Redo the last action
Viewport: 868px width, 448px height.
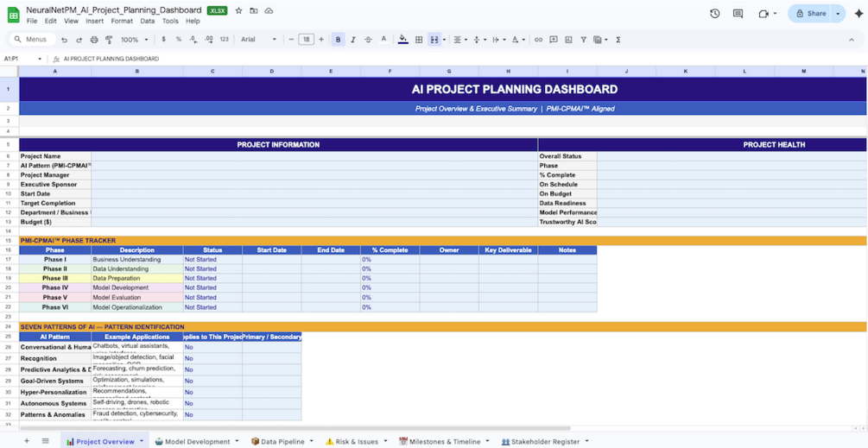tap(79, 40)
